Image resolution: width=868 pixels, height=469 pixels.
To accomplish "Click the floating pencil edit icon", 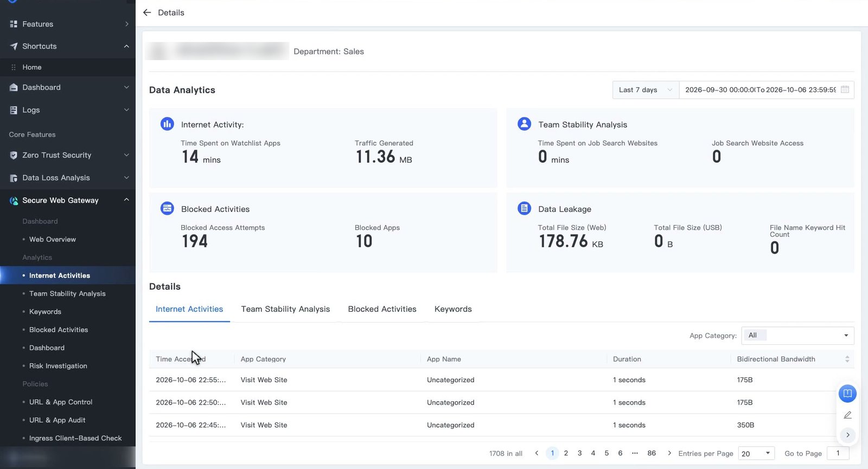I will (x=847, y=415).
